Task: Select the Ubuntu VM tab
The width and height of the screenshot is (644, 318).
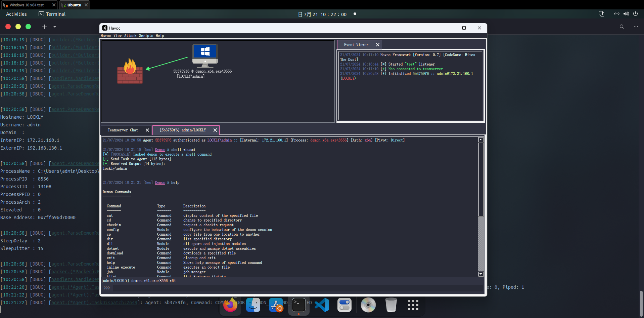Action: [x=74, y=5]
